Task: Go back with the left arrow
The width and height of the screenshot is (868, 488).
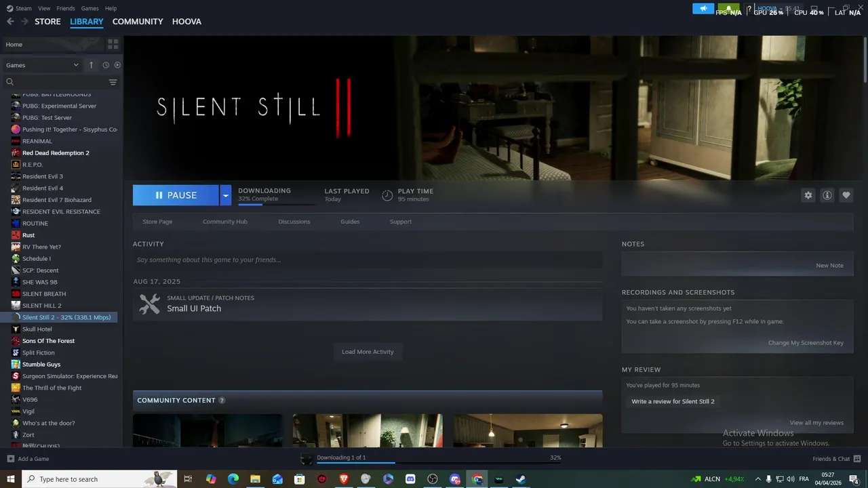Action: point(10,22)
